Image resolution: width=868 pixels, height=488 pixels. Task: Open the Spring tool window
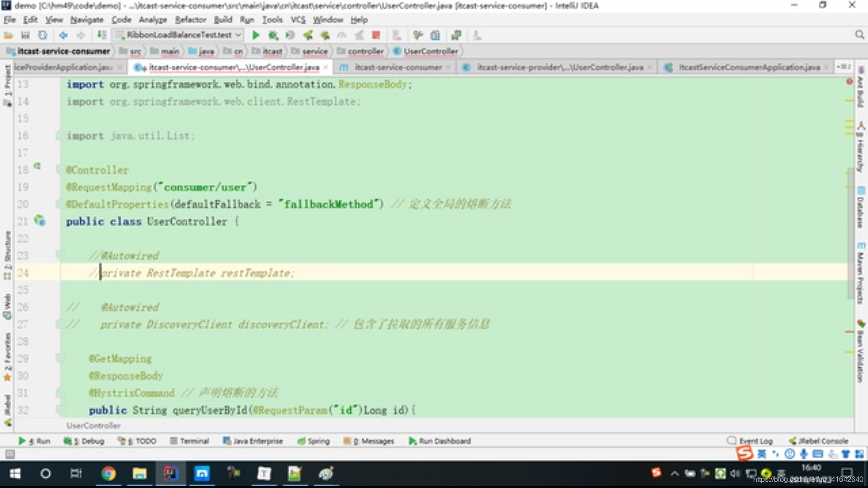pyautogui.click(x=313, y=441)
